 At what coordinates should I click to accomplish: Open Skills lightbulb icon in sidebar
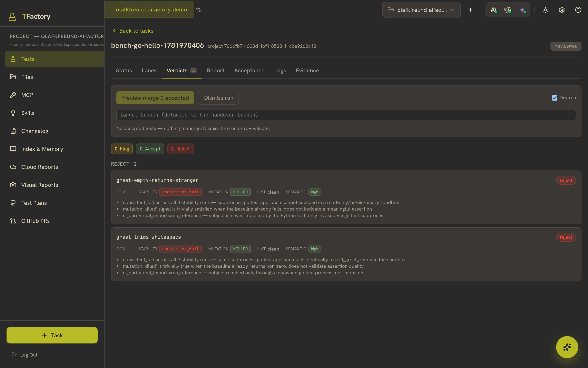point(13,113)
